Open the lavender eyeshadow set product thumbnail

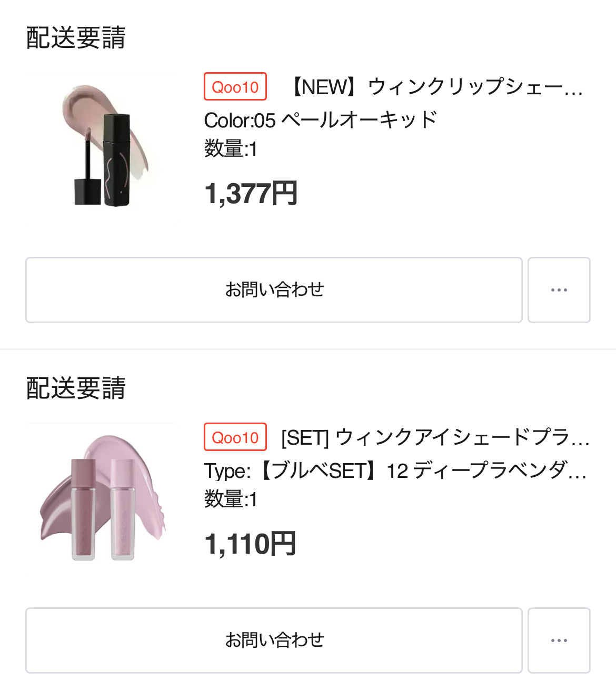[102, 495]
